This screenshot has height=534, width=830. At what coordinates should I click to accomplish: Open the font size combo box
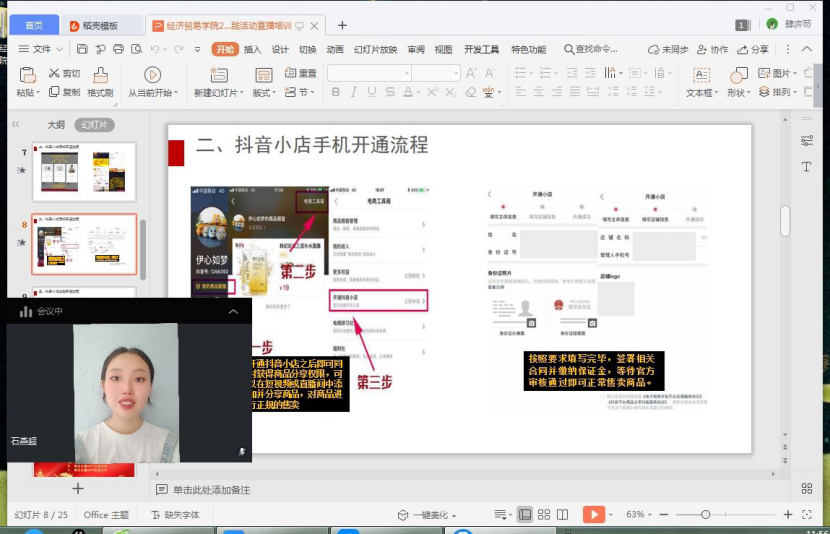click(x=436, y=73)
